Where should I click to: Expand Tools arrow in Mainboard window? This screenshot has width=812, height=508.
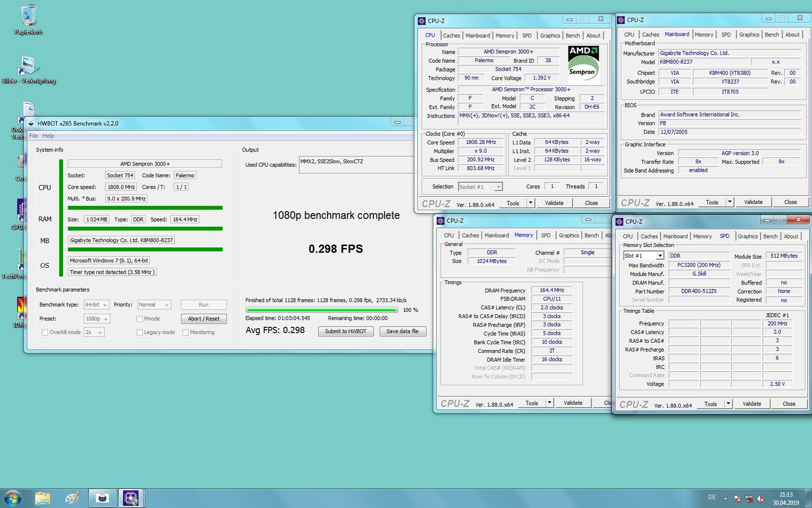click(730, 202)
